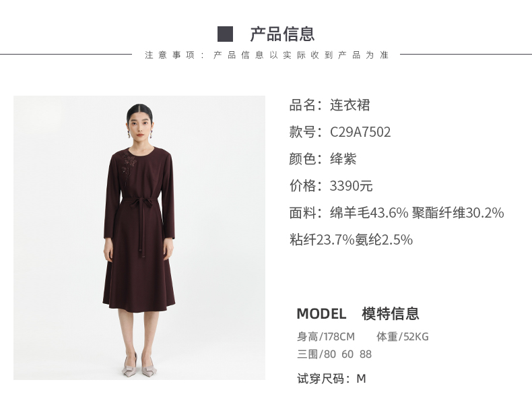Select the product name 连衣裙
Screen dimensions: 532x413
pyautogui.click(x=350, y=105)
